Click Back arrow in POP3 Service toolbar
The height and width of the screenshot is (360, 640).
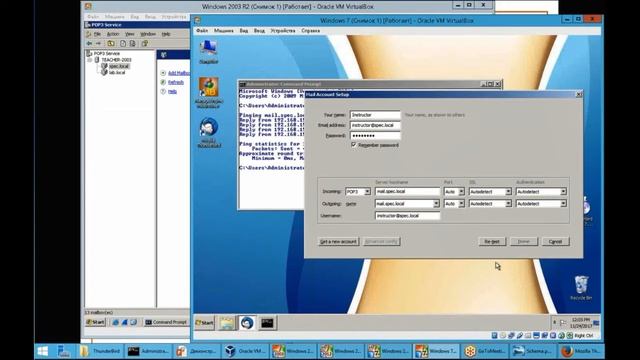point(89,43)
